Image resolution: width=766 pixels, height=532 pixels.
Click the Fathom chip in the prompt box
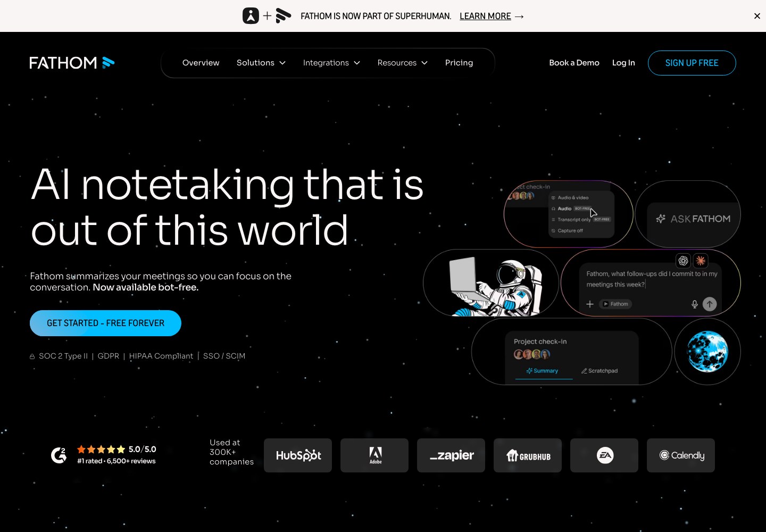tap(615, 304)
